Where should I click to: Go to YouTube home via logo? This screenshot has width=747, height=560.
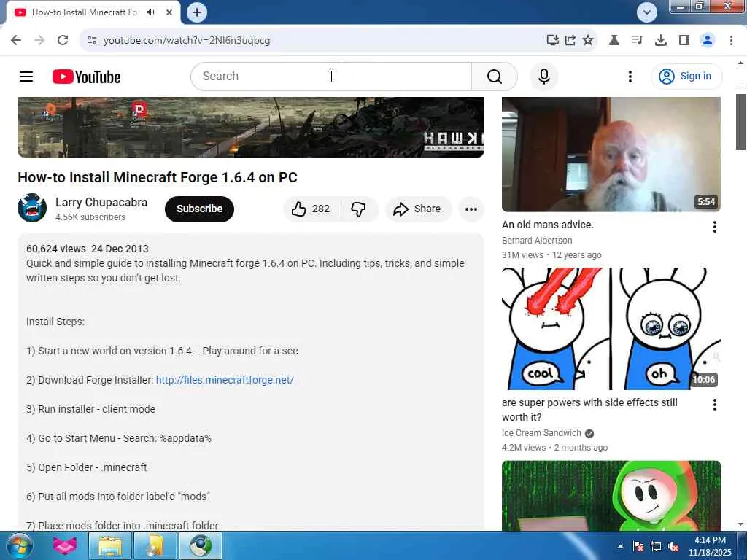(x=86, y=77)
